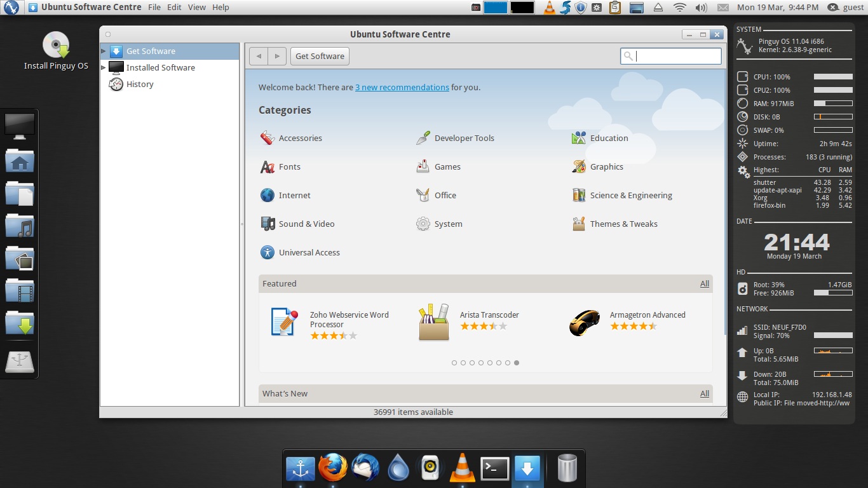Viewport: 868px width, 488px height.
Task: Open the 3 new recommendations link
Action: 402,87
